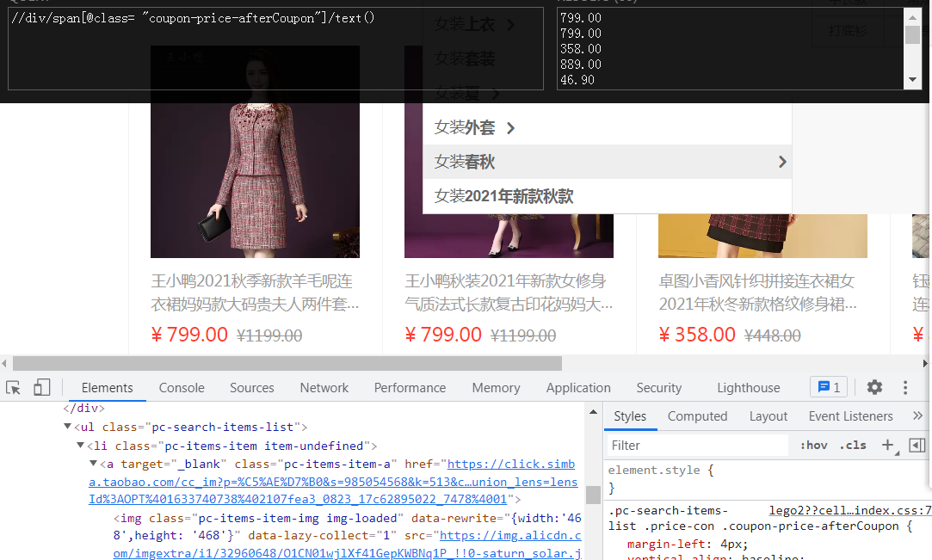Collapse the li pc-items-item node
The height and width of the screenshot is (560, 932).
tap(79, 445)
